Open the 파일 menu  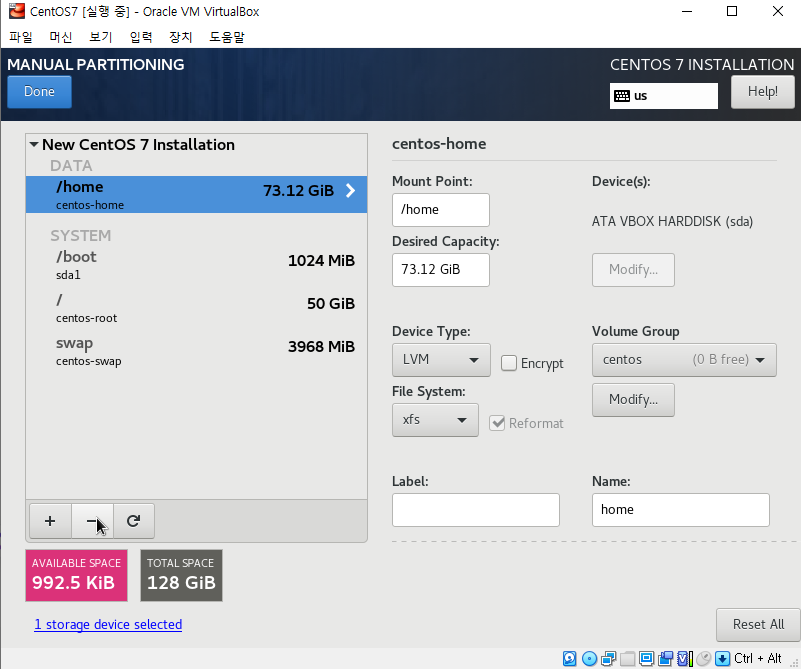click(x=21, y=37)
